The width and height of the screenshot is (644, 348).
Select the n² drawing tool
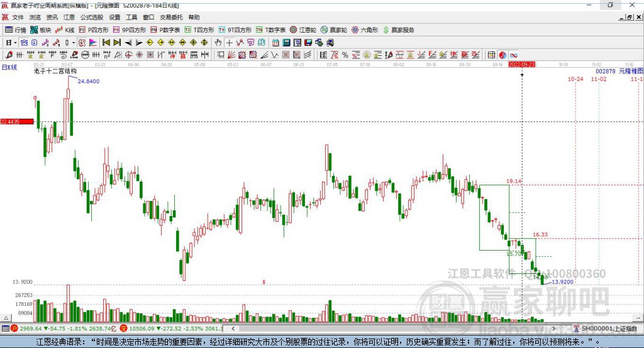(107, 55)
